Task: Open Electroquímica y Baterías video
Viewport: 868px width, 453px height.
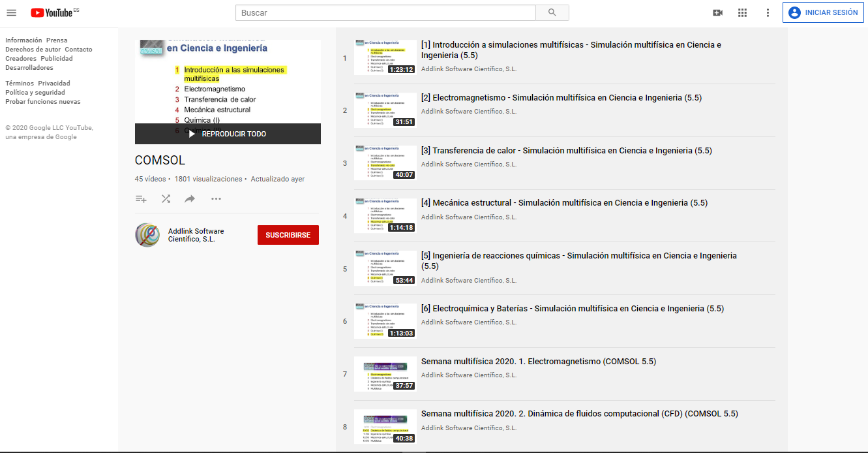Action: (x=572, y=309)
